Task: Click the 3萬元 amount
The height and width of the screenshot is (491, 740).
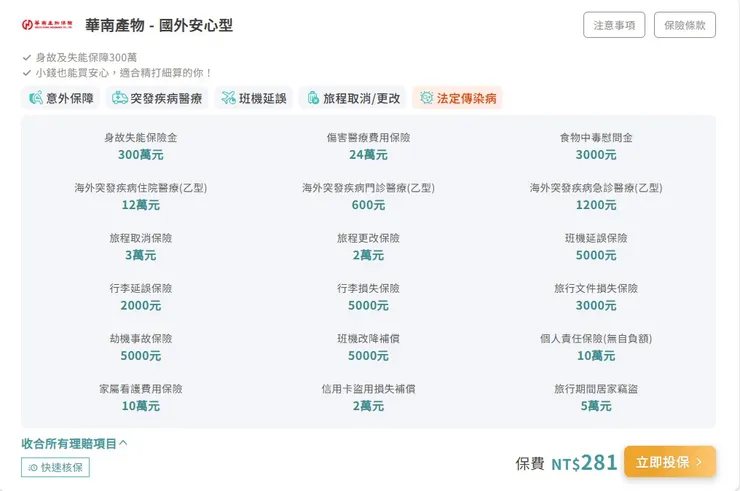Action: (x=141, y=255)
